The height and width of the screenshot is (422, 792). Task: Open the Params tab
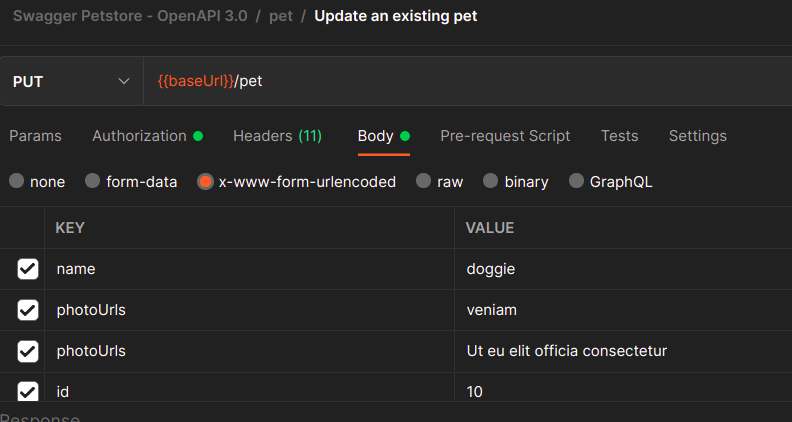click(x=35, y=136)
